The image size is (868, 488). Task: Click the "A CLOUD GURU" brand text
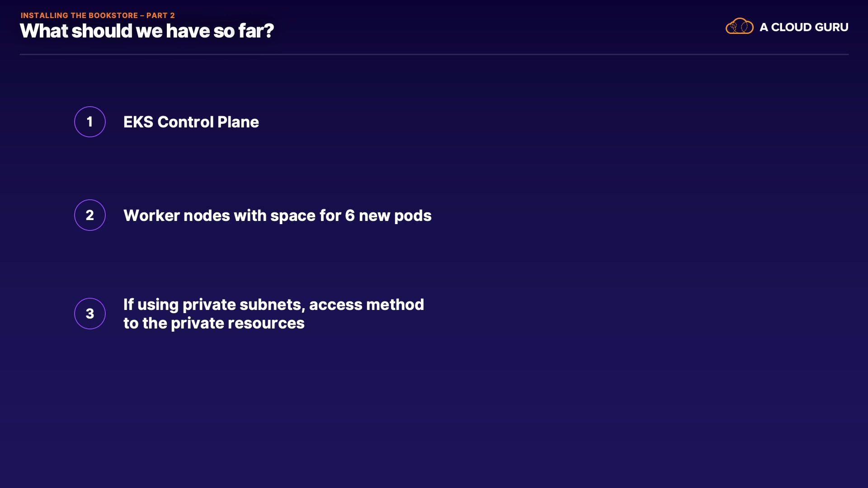[x=803, y=27]
